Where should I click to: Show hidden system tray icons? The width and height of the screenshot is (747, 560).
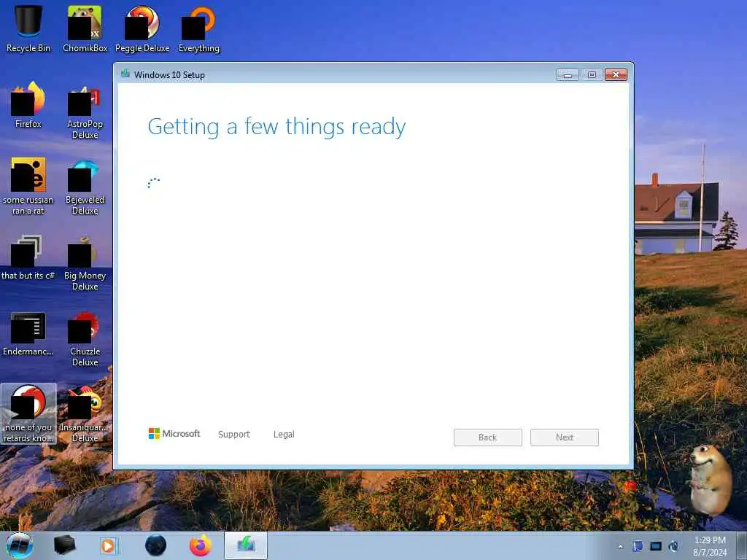620,547
